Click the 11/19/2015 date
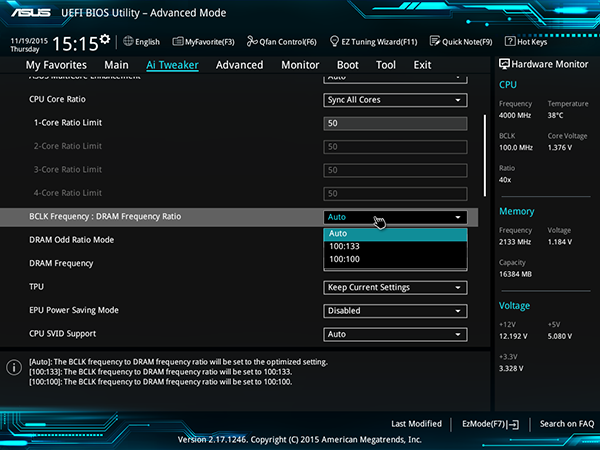Screen dimensions: 600x450 pos(29,41)
